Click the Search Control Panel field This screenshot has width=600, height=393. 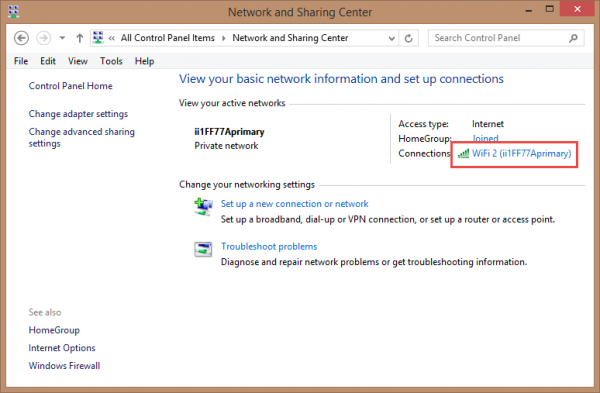click(x=506, y=38)
